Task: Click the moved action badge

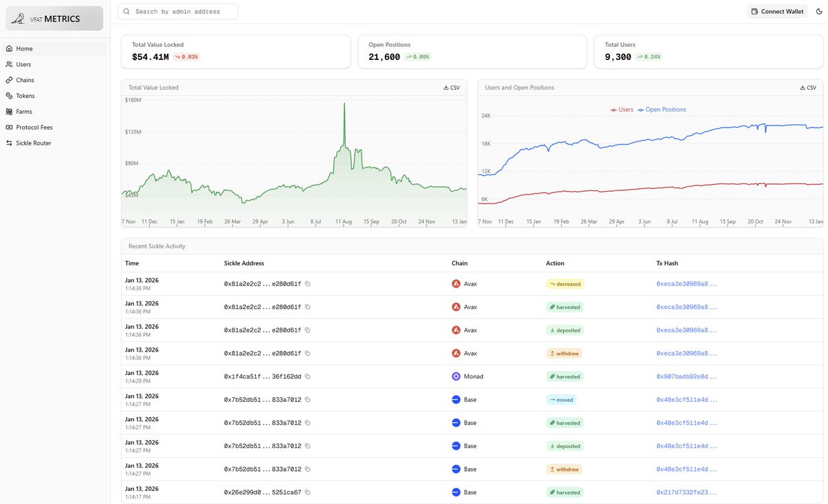Action: click(x=560, y=400)
